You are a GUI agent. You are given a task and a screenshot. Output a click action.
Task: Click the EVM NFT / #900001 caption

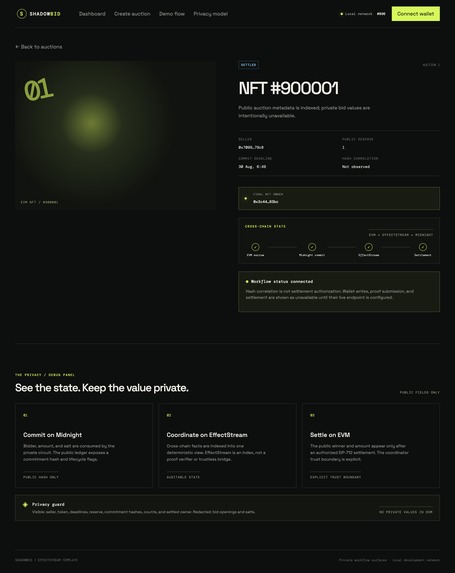[39, 202]
